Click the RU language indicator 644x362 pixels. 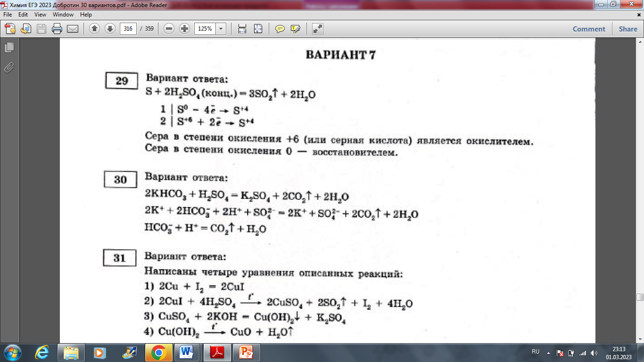536,352
